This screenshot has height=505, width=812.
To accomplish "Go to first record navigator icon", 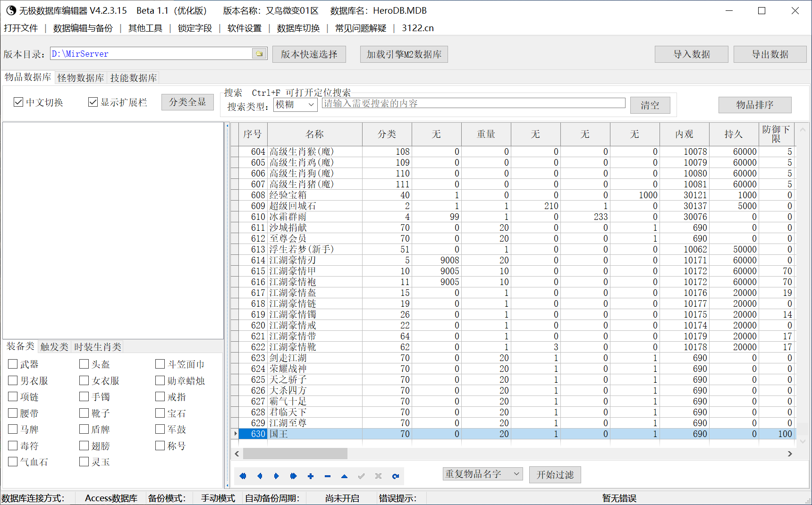I will (243, 476).
